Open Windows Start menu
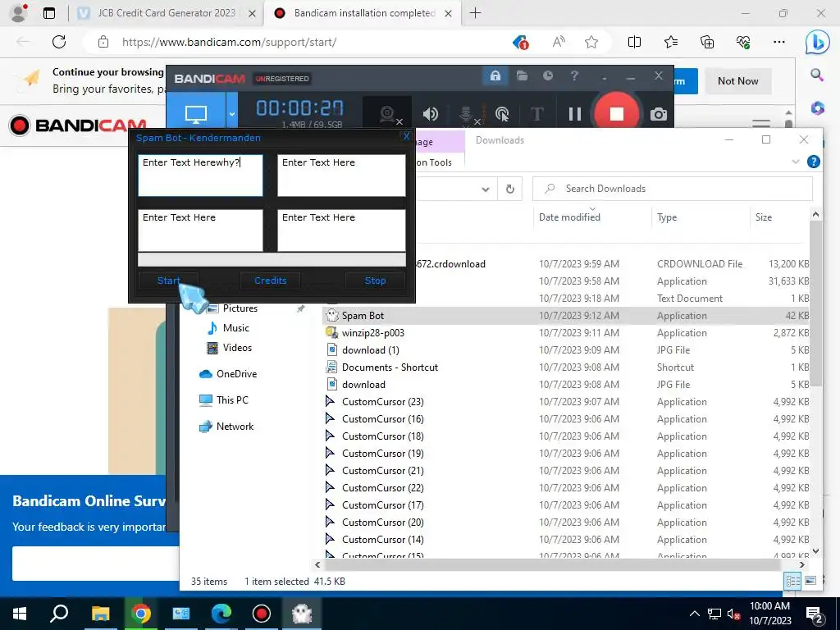The width and height of the screenshot is (840, 630). [x=20, y=614]
